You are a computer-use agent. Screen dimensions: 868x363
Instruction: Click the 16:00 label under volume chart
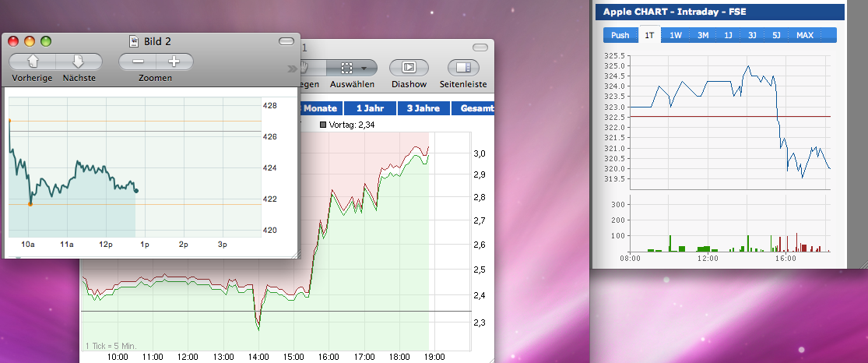785,259
